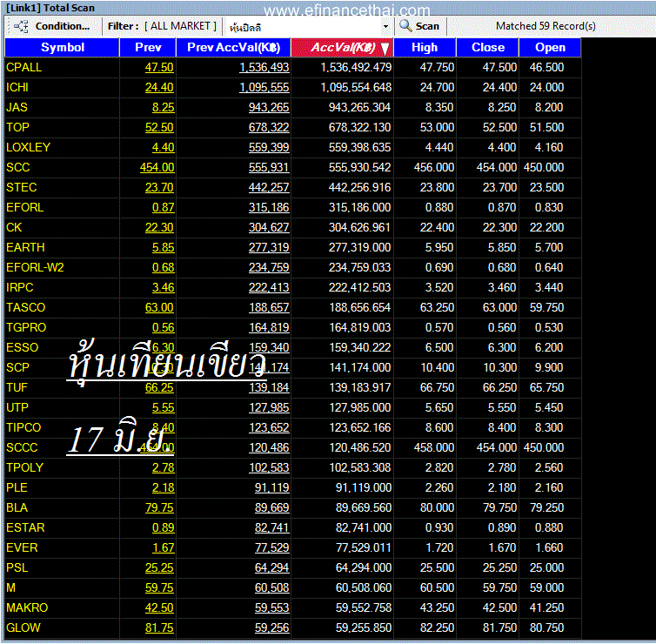Toggle sort arrow on AccVal header
The width and height of the screenshot is (656, 644).
[385, 48]
